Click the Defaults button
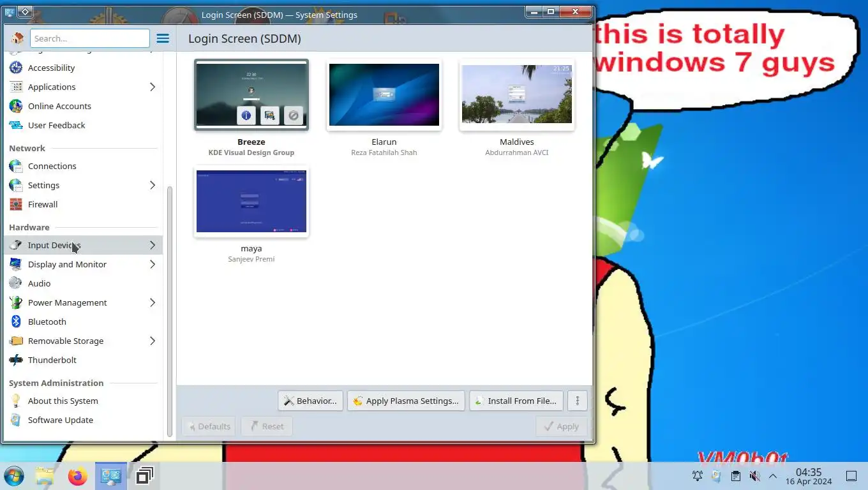Screen dimensions: 868x490 (209, 426)
